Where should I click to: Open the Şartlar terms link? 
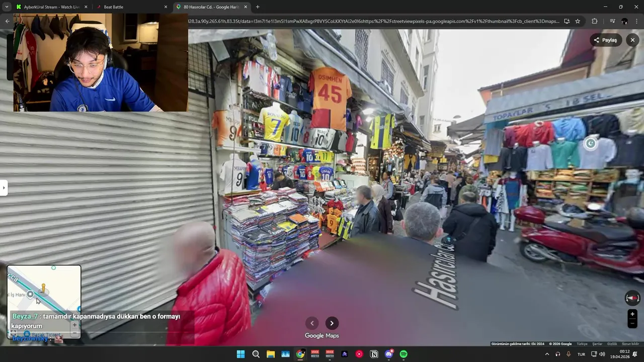[597, 344]
